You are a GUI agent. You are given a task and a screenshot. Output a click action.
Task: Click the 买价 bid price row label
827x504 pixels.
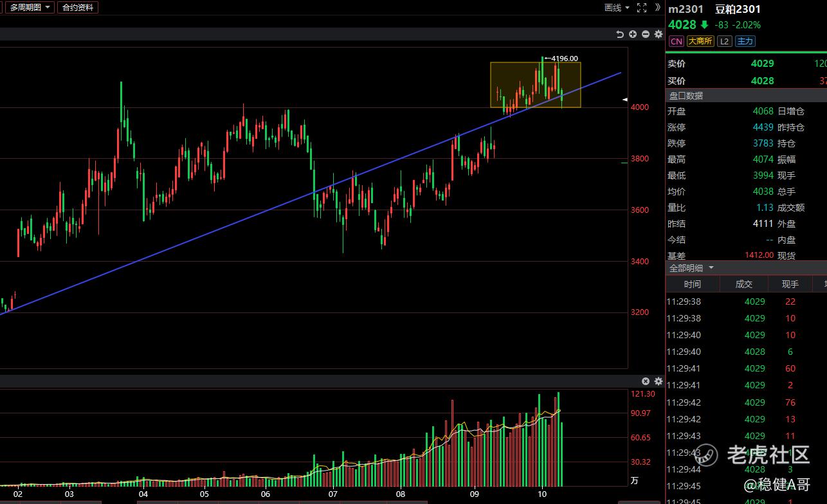pos(677,81)
